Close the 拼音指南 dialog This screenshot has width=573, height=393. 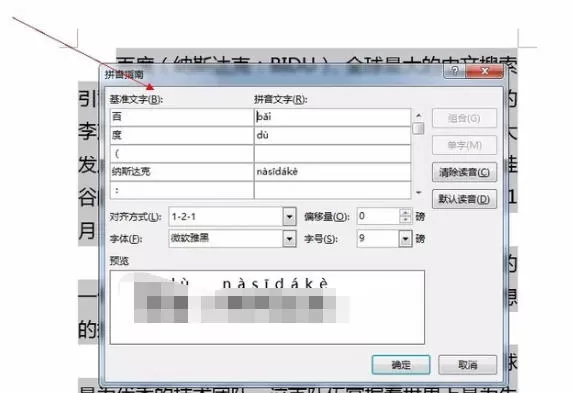(484, 71)
